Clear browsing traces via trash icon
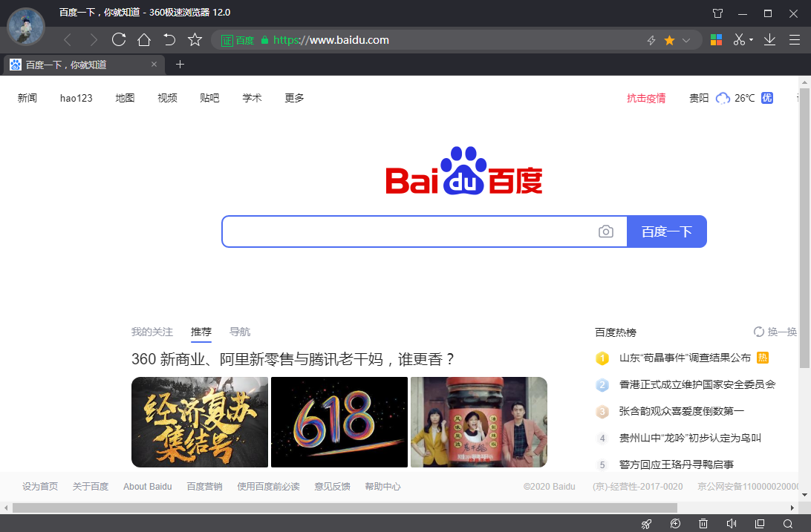The image size is (811, 532). (x=703, y=524)
